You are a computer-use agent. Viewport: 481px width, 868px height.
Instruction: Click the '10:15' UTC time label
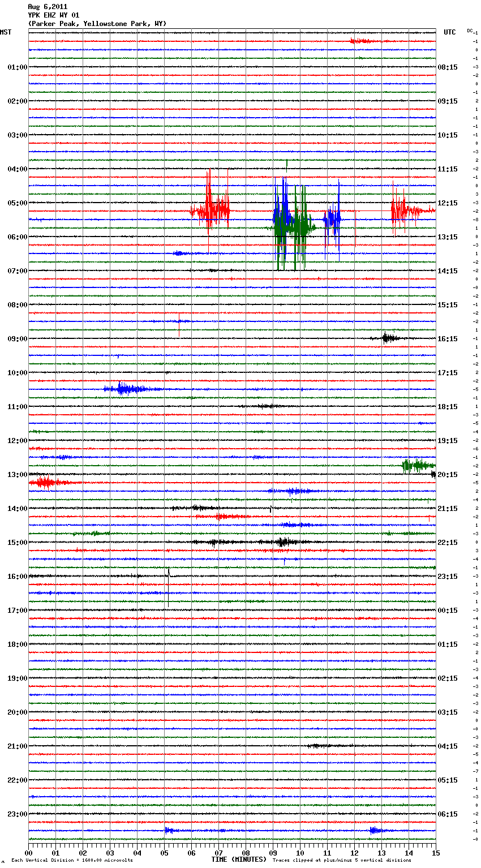coord(448,135)
